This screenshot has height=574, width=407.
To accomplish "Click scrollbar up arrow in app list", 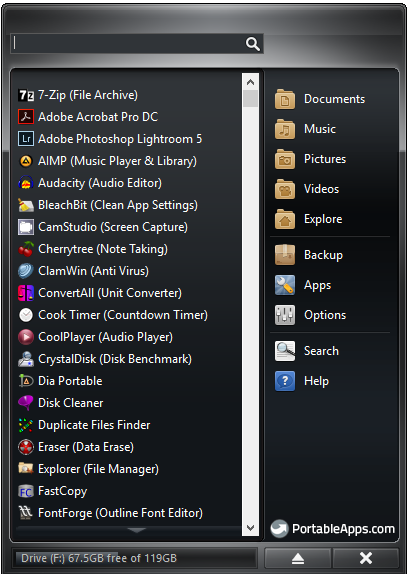I will 251,82.
